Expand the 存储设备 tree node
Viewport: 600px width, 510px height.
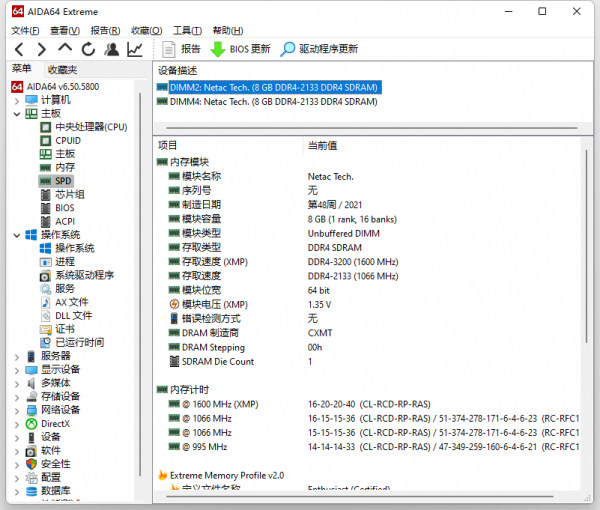tap(17, 398)
